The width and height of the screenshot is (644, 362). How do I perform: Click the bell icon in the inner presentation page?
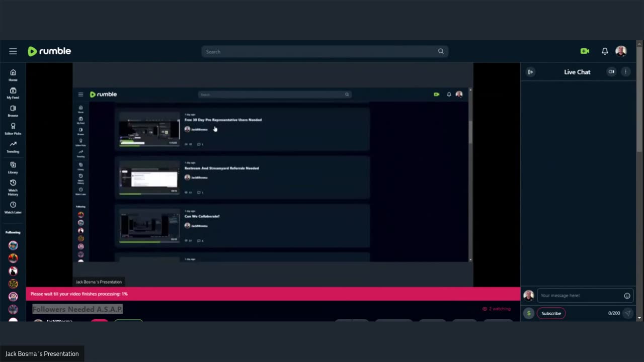click(449, 95)
